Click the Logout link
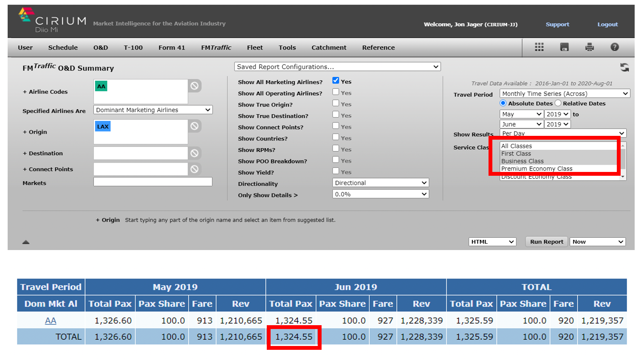 click(x=607, y=24)
